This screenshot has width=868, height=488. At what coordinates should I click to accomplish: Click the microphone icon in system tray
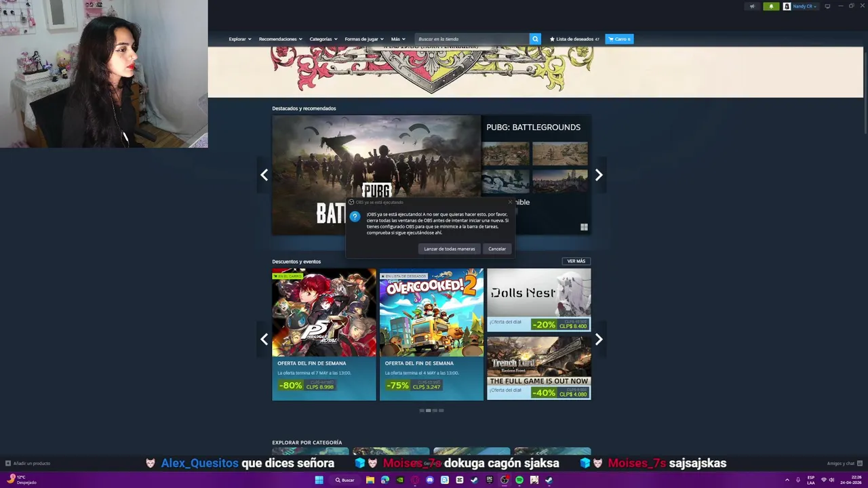[x=798, y=480]
